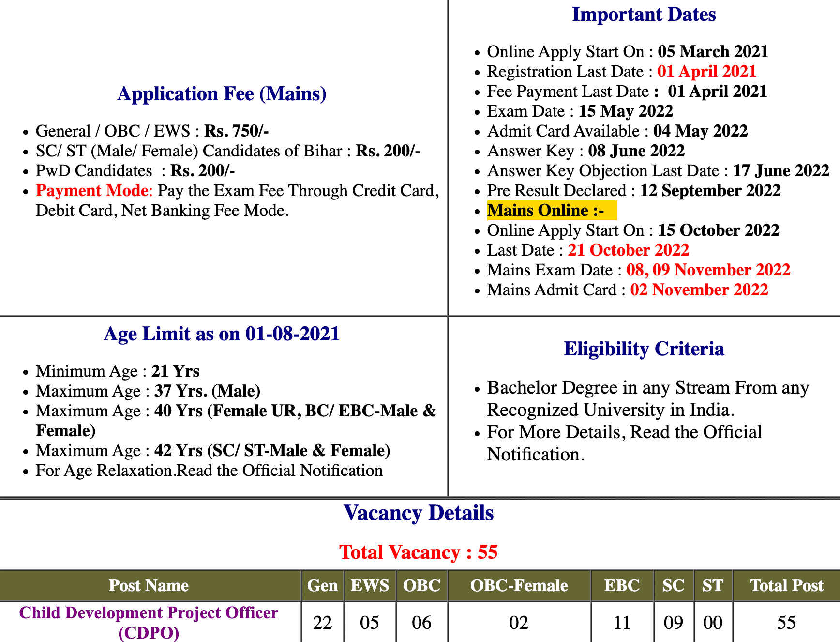Click the Post Name column header
Image resolution: width=840 pixels, height=642 pixels.
(x=149, y=586)
